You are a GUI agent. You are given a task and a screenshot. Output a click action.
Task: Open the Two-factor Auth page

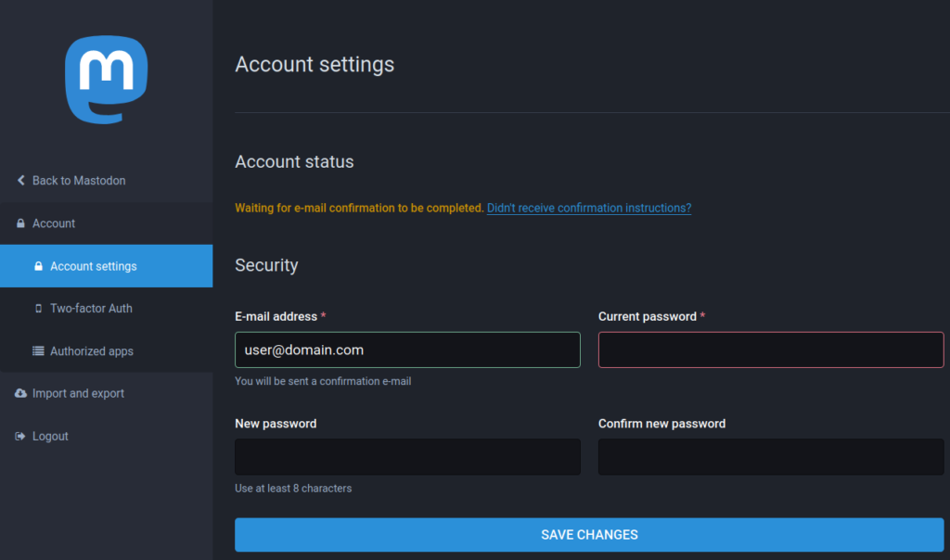tap(91, 309)
